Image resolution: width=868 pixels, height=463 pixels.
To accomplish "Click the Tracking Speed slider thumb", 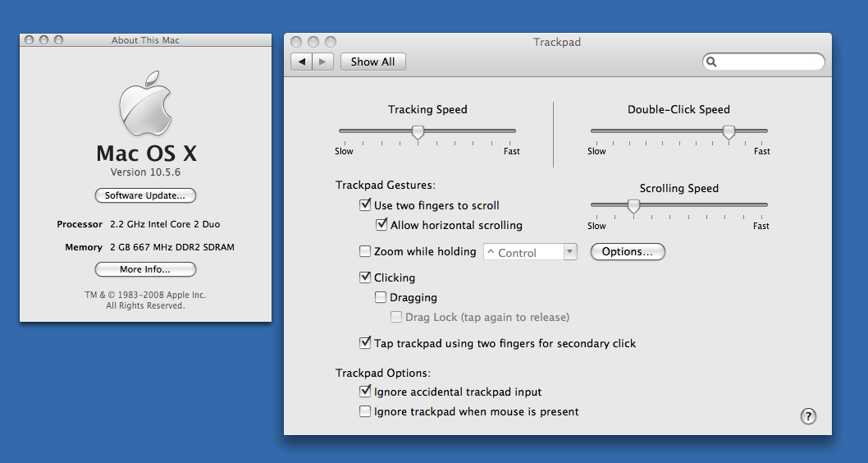I will 418,132.
